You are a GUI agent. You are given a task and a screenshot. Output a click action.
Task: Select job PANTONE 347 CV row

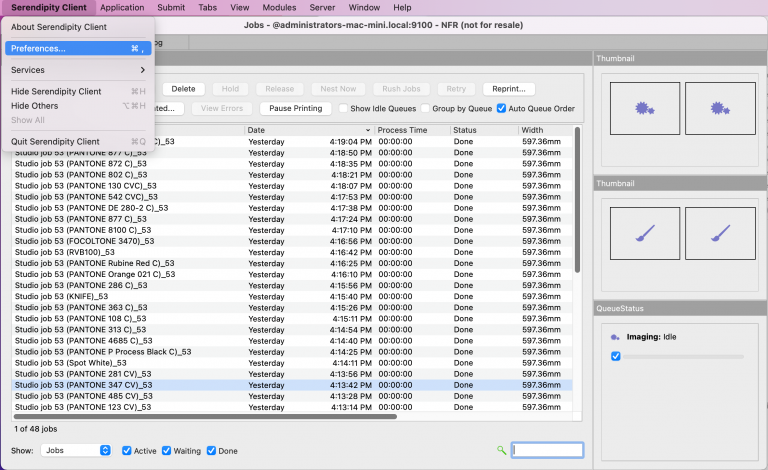tap(292, 385)
